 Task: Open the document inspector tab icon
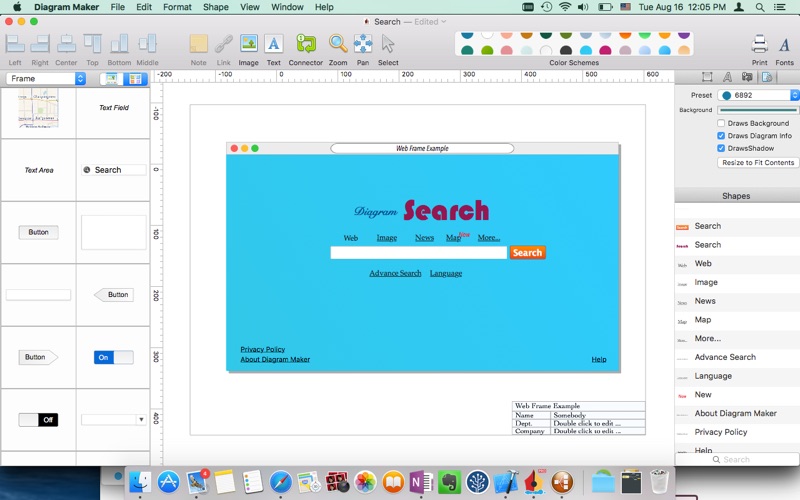(x=767, y=77)
